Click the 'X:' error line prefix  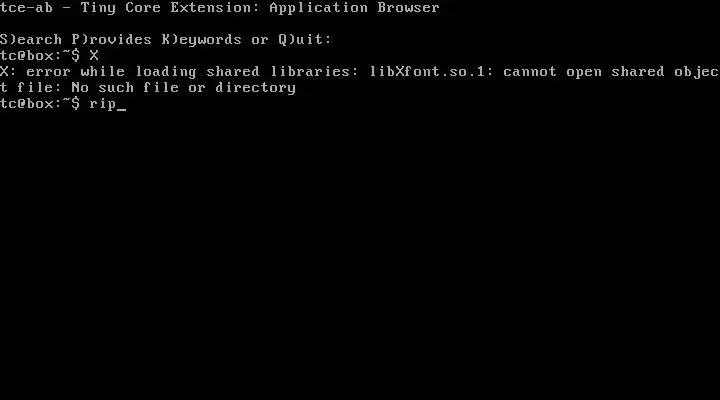point(8,72)
